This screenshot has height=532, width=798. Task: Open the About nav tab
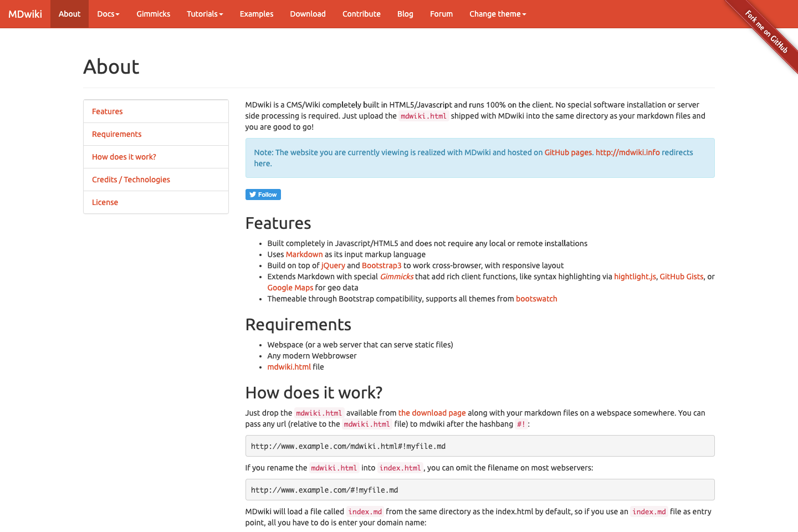(69, 14)
